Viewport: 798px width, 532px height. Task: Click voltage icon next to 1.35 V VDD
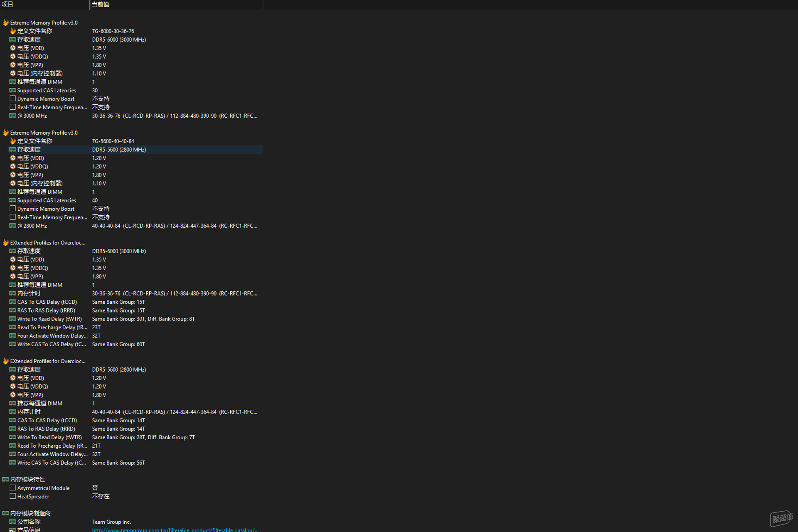(13, 48)
